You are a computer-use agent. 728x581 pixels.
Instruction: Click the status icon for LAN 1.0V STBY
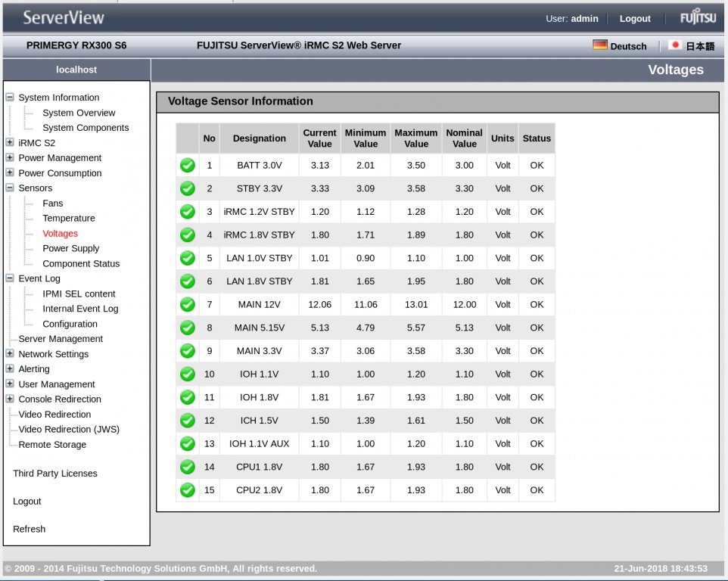click(x=188, y=258)
